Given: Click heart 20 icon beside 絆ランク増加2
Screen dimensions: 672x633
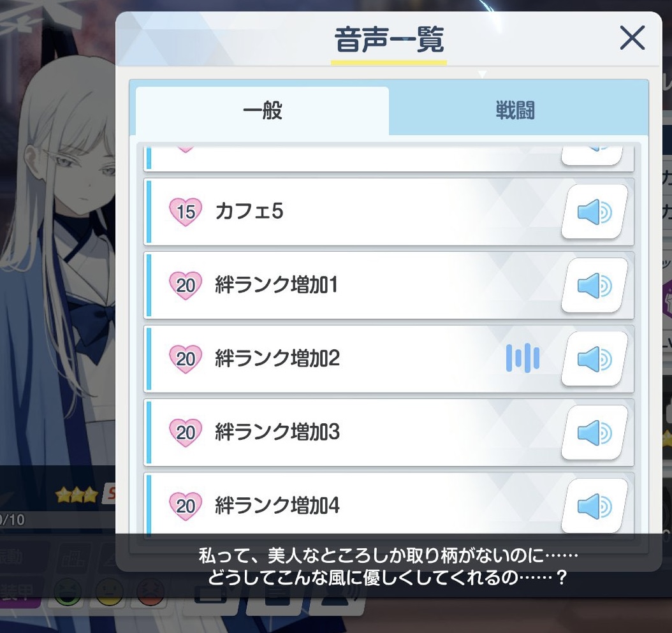Looking at the screenshot, I should (x=186, y=359).
